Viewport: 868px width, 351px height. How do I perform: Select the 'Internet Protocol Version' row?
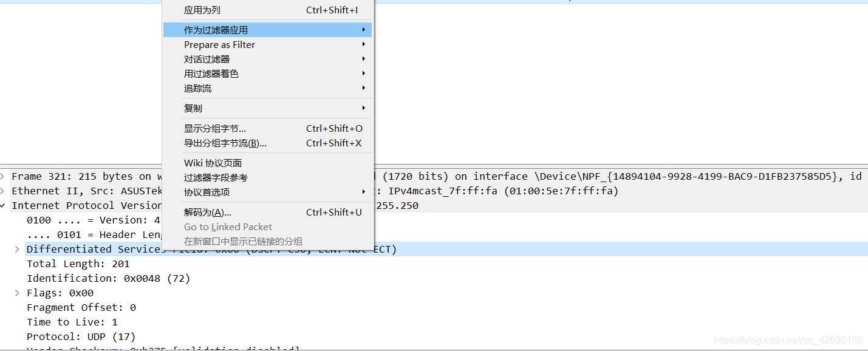(x=434, y=205)
